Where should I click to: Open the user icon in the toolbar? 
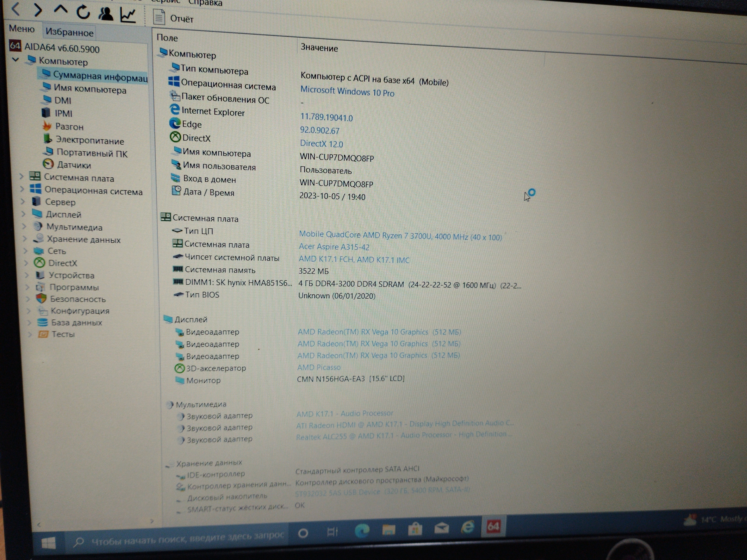(x=105, y=14)
